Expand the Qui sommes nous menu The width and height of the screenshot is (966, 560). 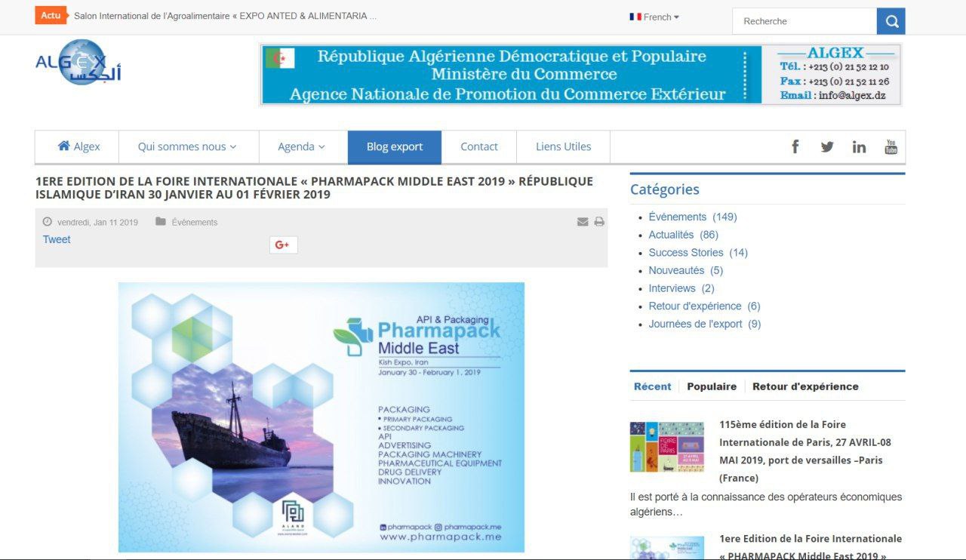pos(187,147)
